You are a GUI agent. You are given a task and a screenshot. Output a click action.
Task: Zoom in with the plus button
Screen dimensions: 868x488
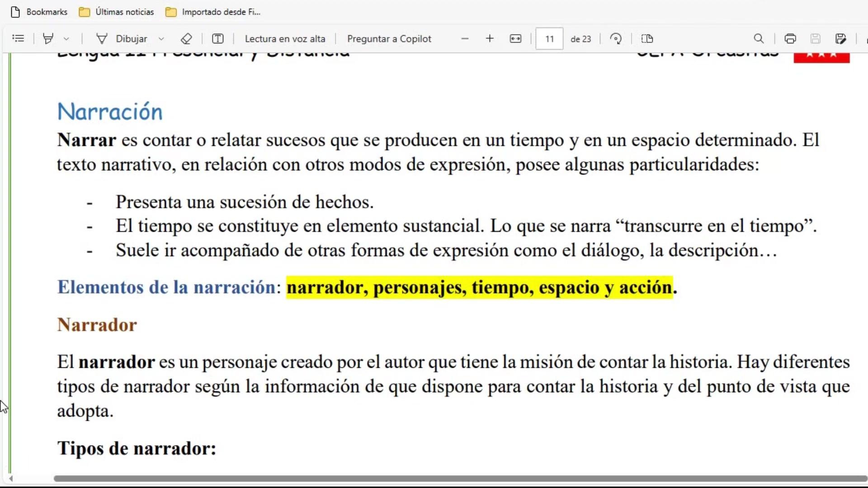pos(490,39)
